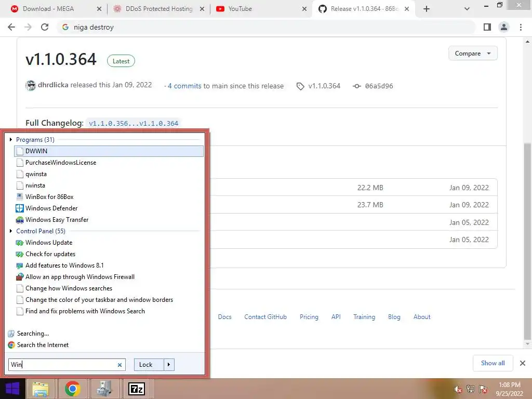Open the Windows Start button
Image resolution: width=532 pixels, height=399 pixels.
click(x=12, y=389)
